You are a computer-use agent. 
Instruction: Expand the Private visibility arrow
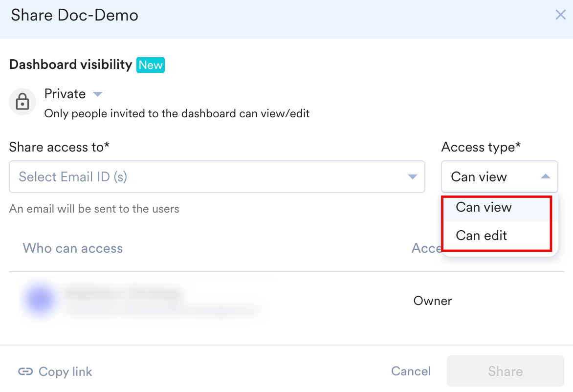[97, 94]
